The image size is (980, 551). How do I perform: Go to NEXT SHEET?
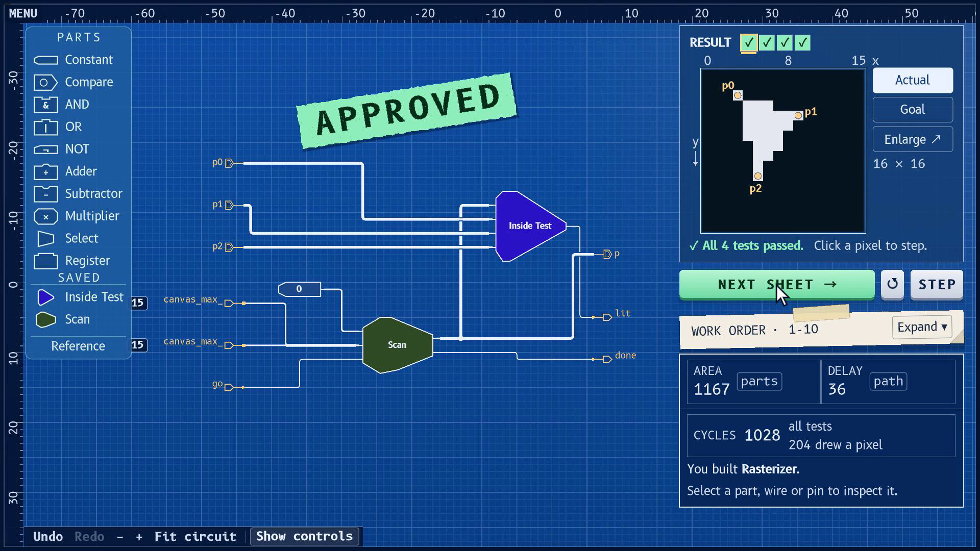[x=777, y=284]
